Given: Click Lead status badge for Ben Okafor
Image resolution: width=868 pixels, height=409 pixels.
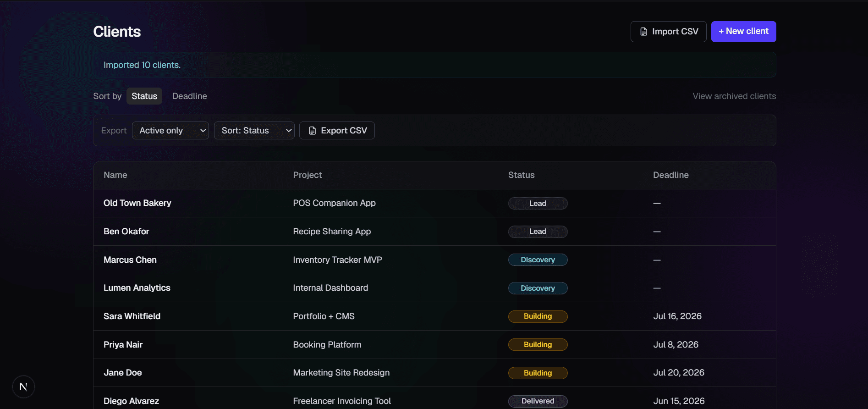Looking at the screenshot, I should [x=538, y=232].
